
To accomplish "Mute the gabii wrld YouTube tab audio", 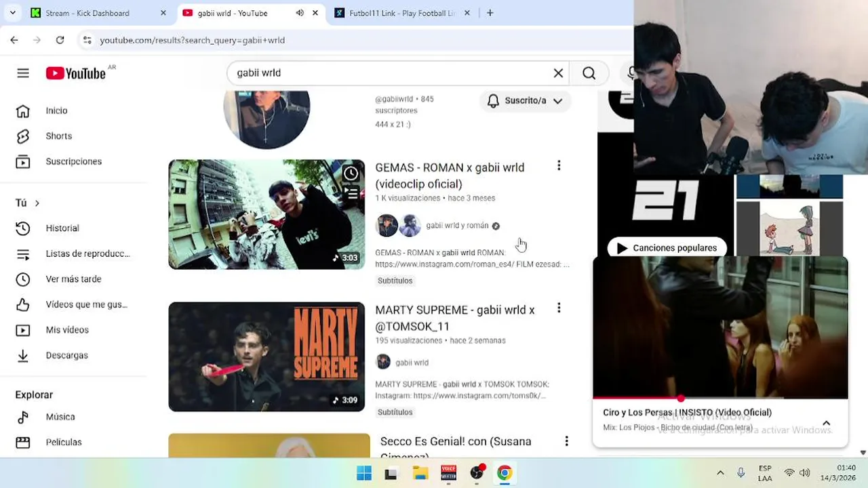I will coord(300,13).
